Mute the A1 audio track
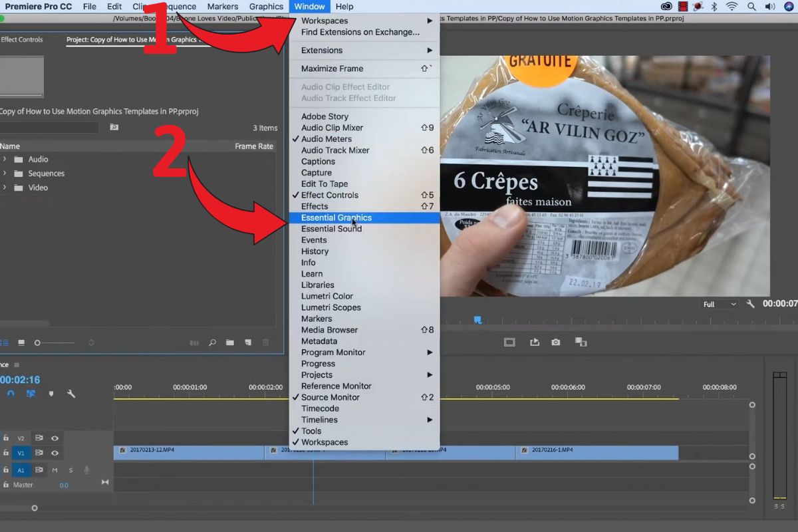This screenshot has width=798, height=532. pos(55,470)
